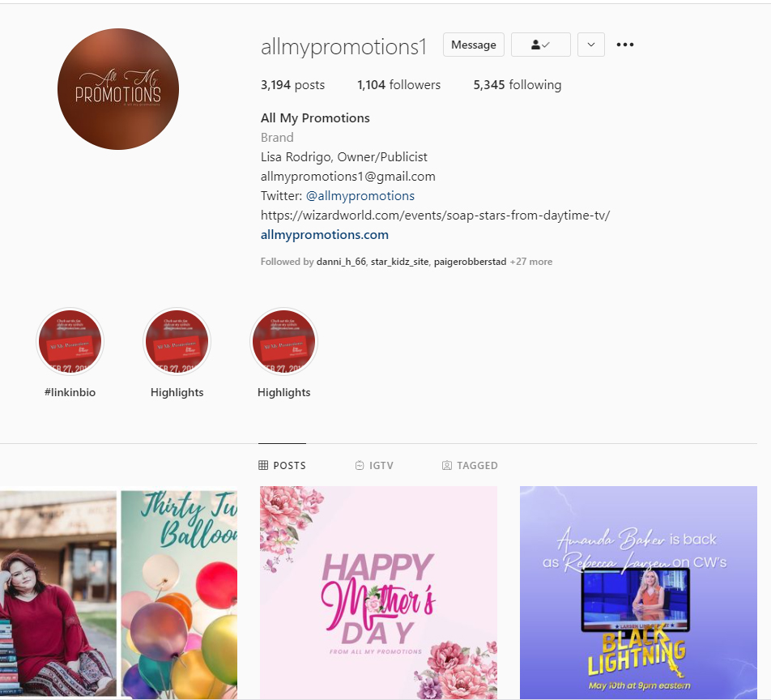View the 5,345 following list
Image resolution: width=771 pixels, height=700 pixels.
(x=518, y=84)
